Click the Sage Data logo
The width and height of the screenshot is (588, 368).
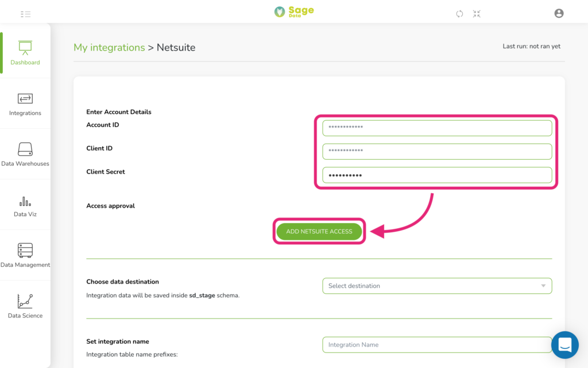coord(294,11)
